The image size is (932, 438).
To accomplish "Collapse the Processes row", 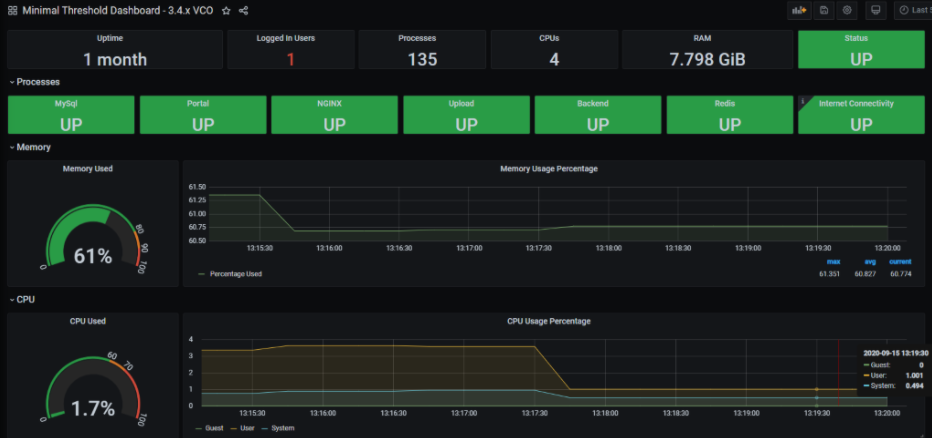I will coord(34,82).
